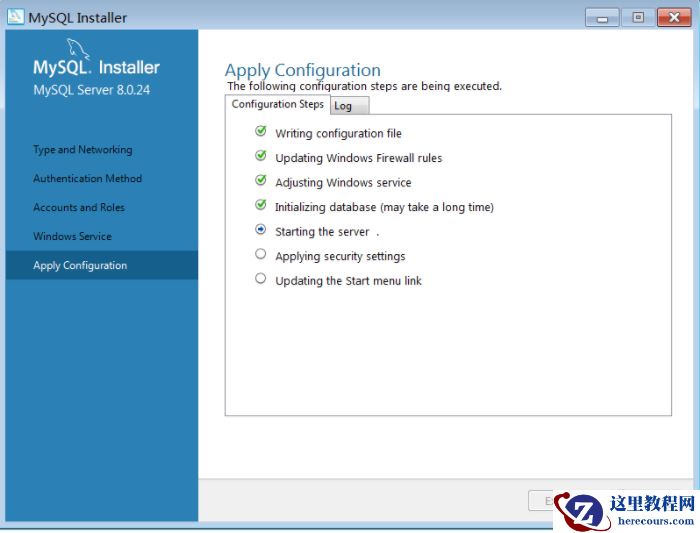
Task: Click "The following configuration steps are being executed."
Action: click(x=364, y=86)
